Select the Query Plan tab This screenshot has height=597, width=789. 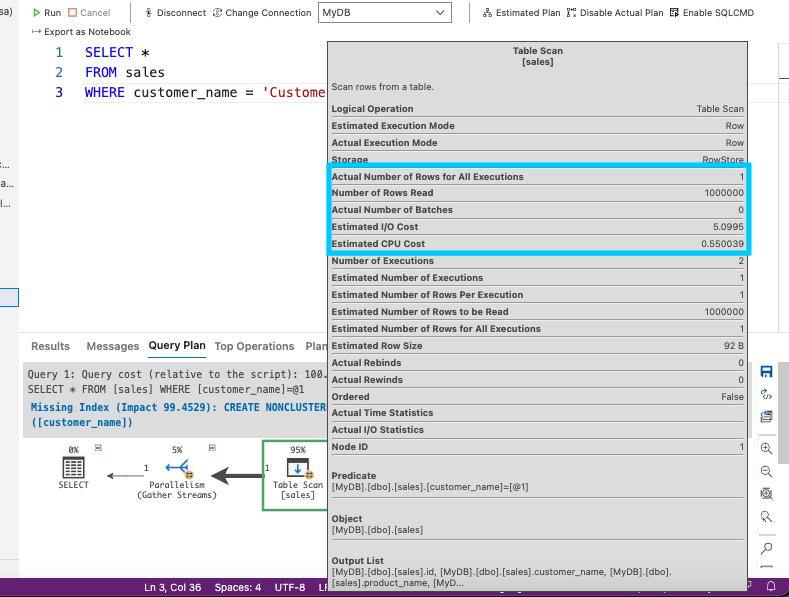coord(177,346)
